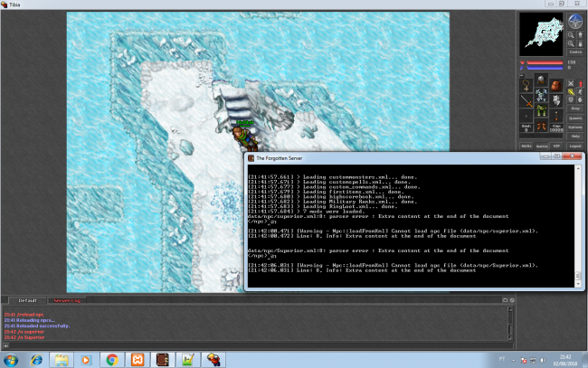
Task: Select the boots equipment slot
Action: pos(541,126)
